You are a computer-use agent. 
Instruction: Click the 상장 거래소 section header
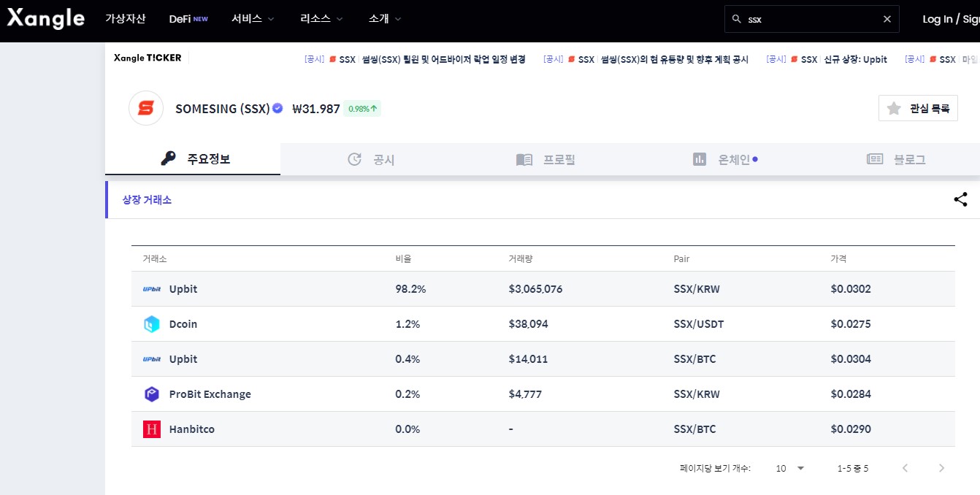click(x=148, y=199)
